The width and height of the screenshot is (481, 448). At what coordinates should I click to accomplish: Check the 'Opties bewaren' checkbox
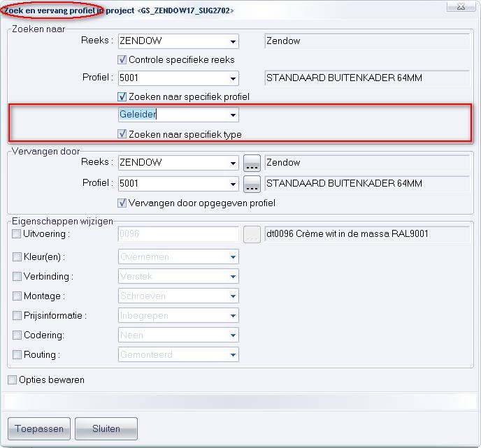coord(13,380)
